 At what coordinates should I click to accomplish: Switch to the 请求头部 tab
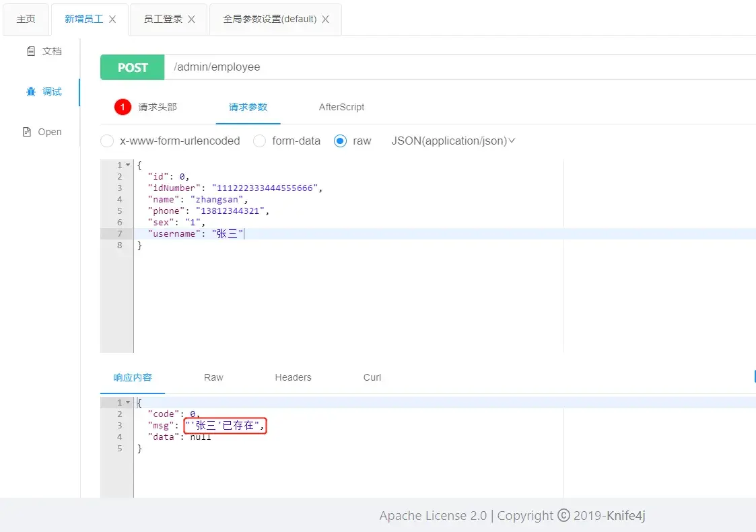[x=158, y=107]
